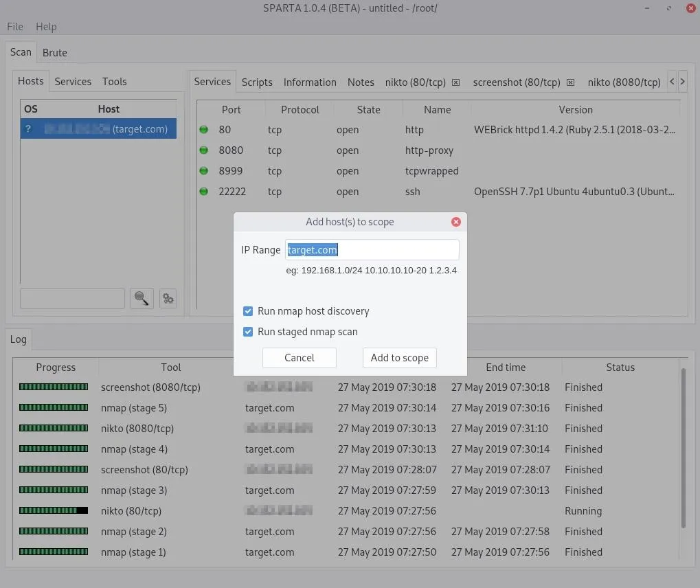Image resolution: width=700 pixels, height=588 pixels.
Task: Click the log panel vertical scrollbar
Action: click(683, 448)
